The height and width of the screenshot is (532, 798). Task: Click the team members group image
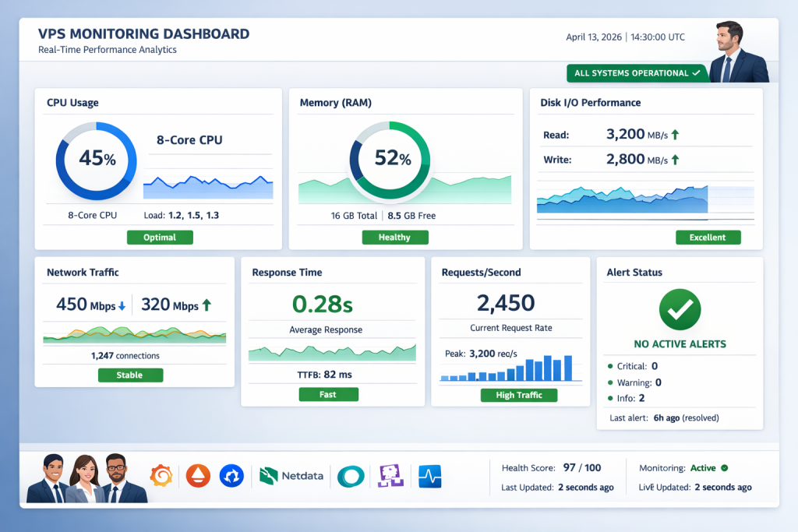coord(87,478)
